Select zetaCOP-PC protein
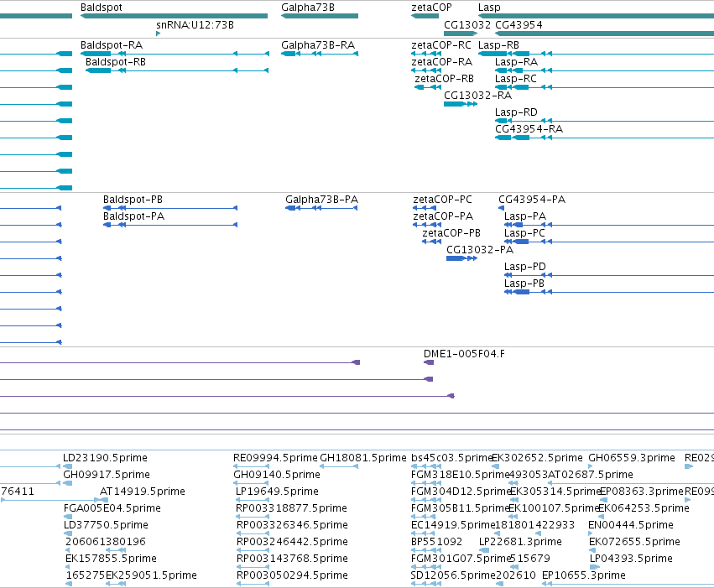 tap(425, 208)
